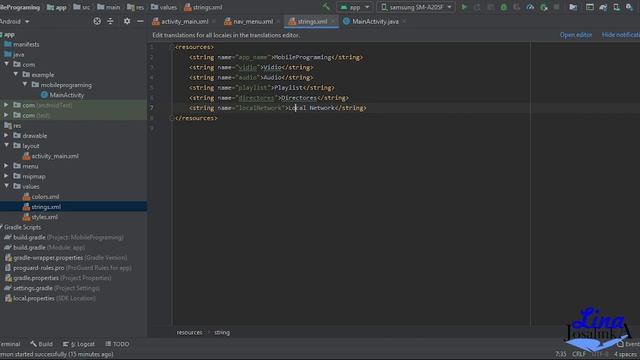This screenshot has width=640, height=360.
Task: Click the Hide notification link
Action: [x=621, y=35]
